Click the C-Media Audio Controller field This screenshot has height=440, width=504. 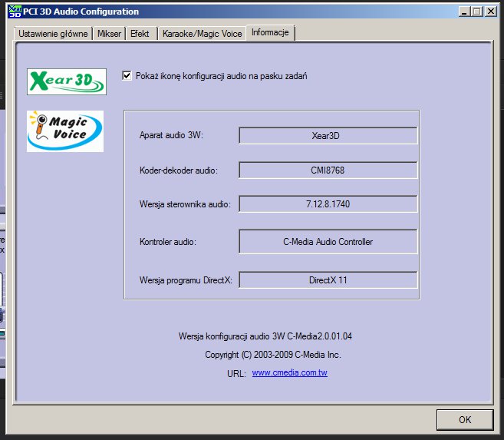pos(328,242)
